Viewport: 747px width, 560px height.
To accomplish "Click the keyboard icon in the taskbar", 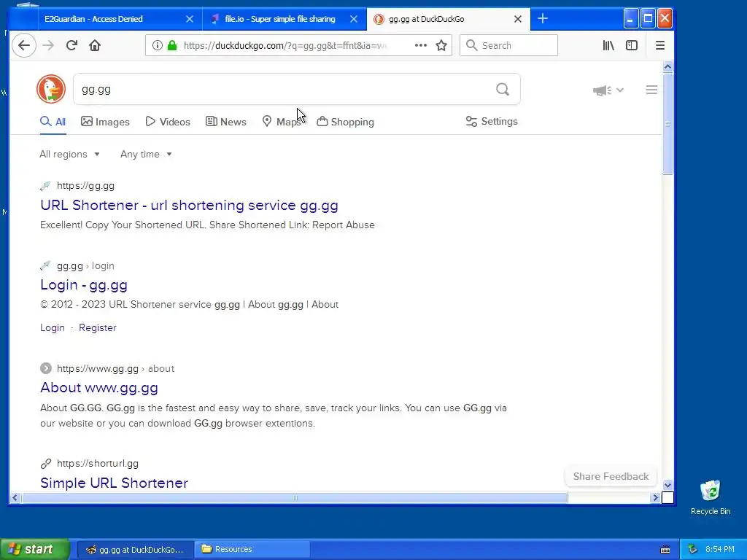I will [665, 550].
